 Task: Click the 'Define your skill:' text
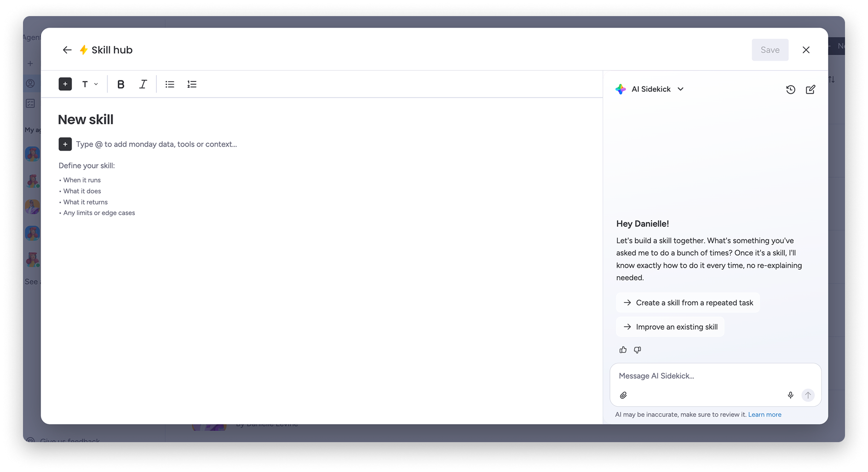[x=86, y=165]
